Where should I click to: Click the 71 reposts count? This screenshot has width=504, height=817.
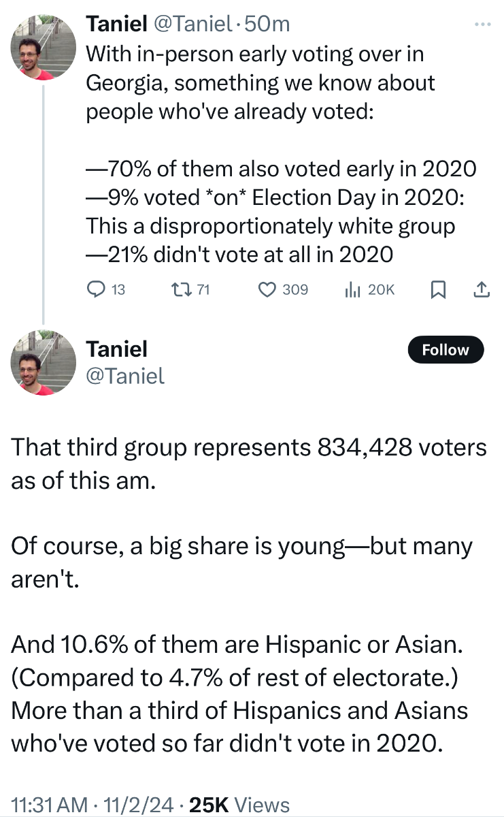pyautogui.click(x=203, y=290)
